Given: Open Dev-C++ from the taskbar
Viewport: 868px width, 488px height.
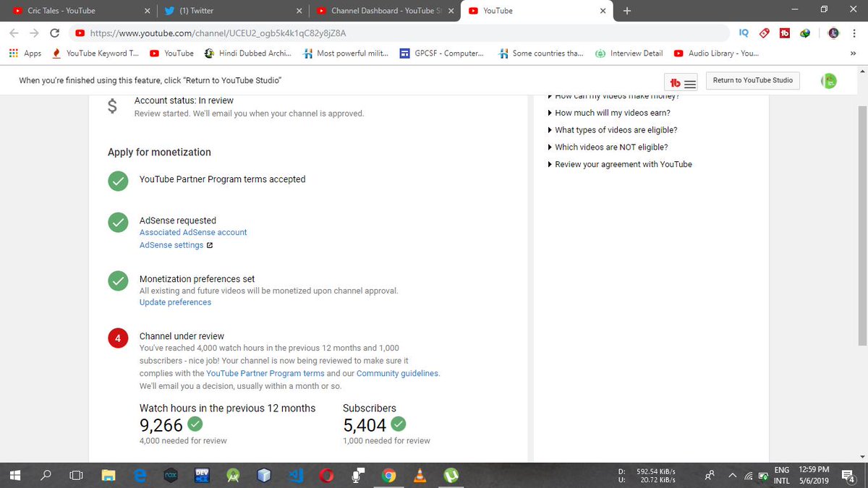Looking at the screenshot, I should (x=203, y=476).
